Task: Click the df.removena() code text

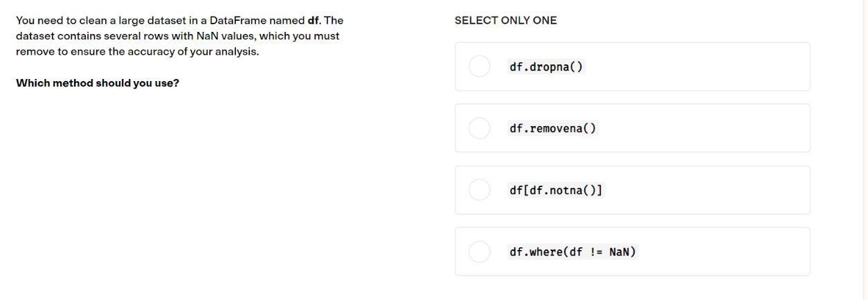Action: 552,129
